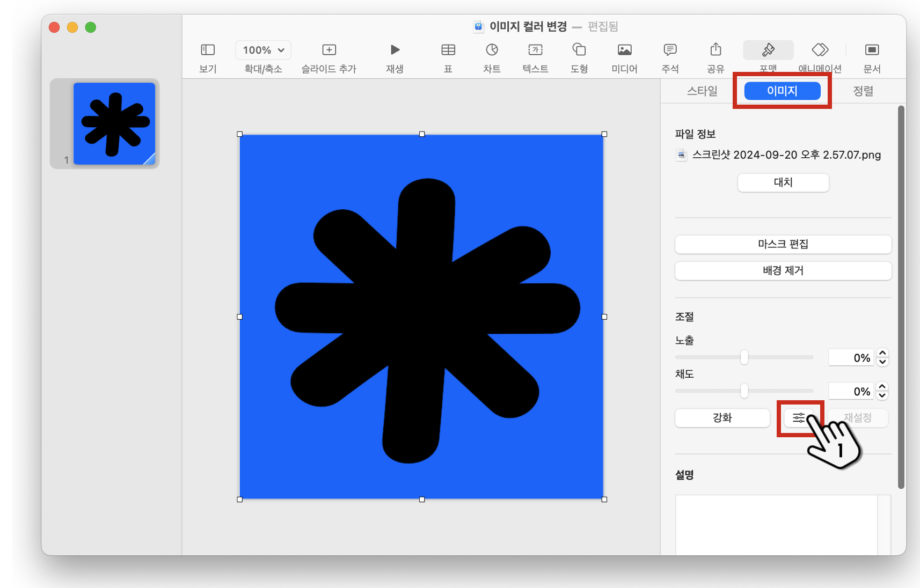Insert a chart using 차트 icon

click(x=492, y=50)
